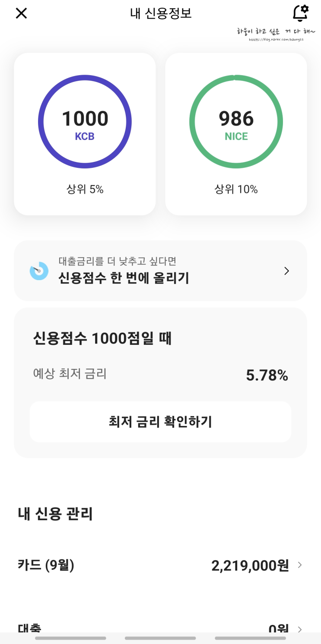Viewport: 321px width, 644px height.
Task: Open notification settings bell icon
Action: click(300, 13)
